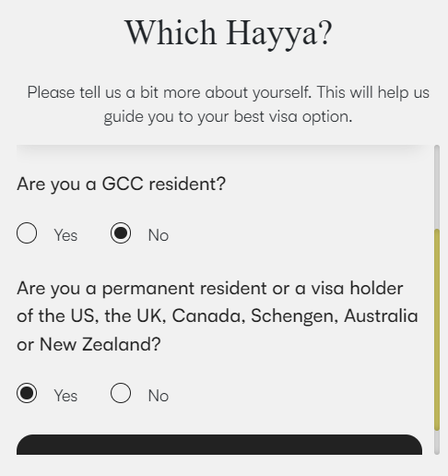Choose No radio for visa holder question

(x=121, y=393)
